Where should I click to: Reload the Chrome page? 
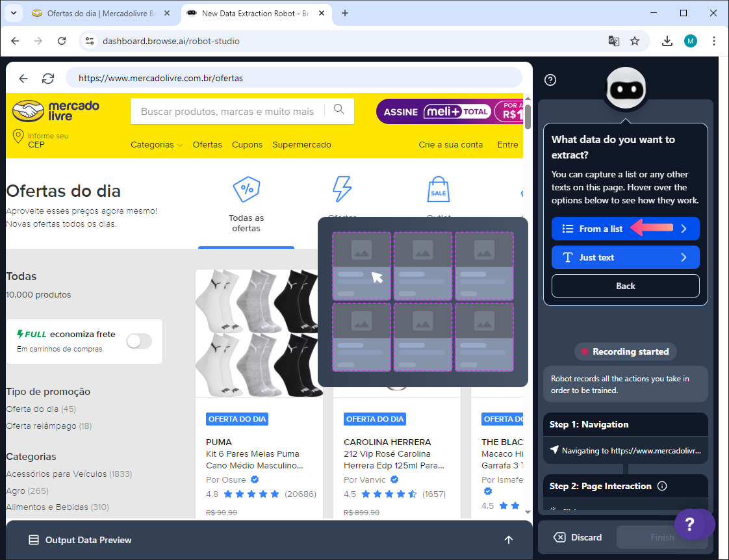[x=61, y=41]
